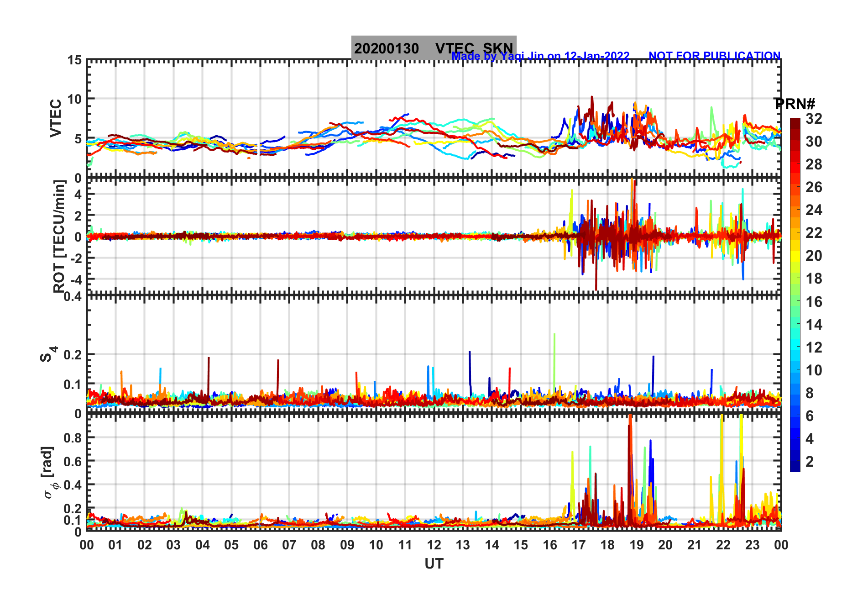Click the '20' label on the PRN colorbar
Screen dimensions: 868x590
(x=814, y=256)
